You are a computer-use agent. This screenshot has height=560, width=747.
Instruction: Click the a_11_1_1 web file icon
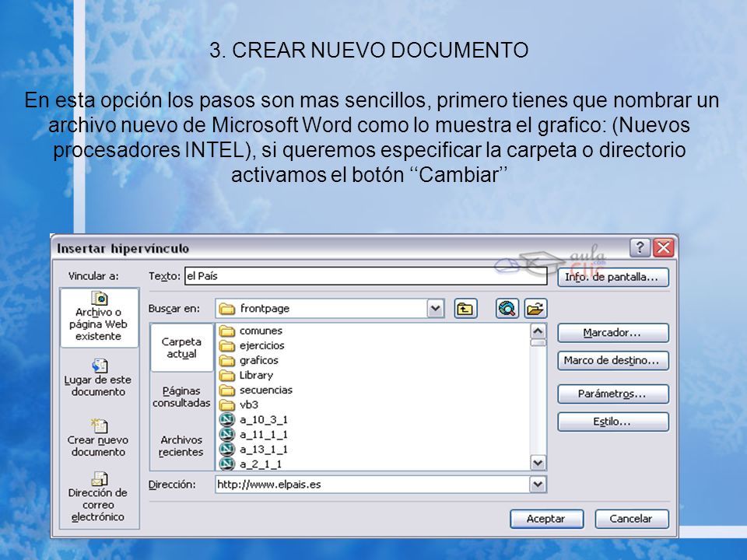(x=227, y=434)
